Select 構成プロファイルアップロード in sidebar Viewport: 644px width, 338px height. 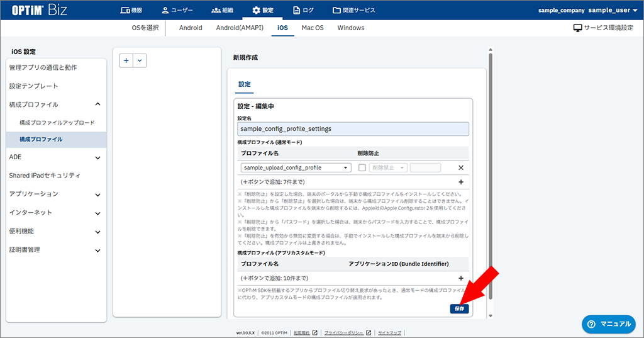click(x=57, y=122)
